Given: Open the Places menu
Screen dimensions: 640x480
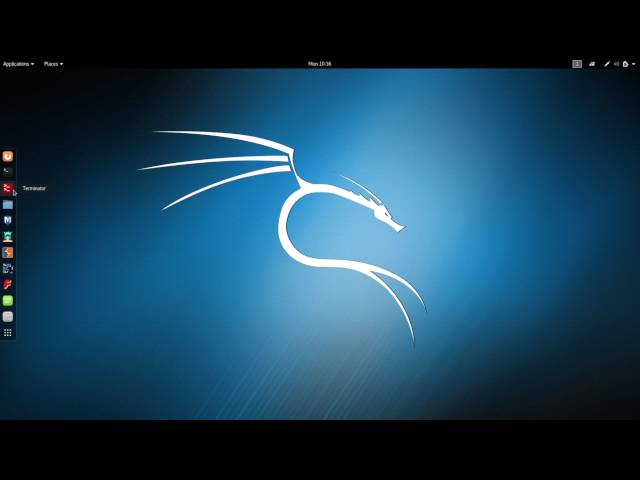Looking at the screenshot, I should (53, 64).
